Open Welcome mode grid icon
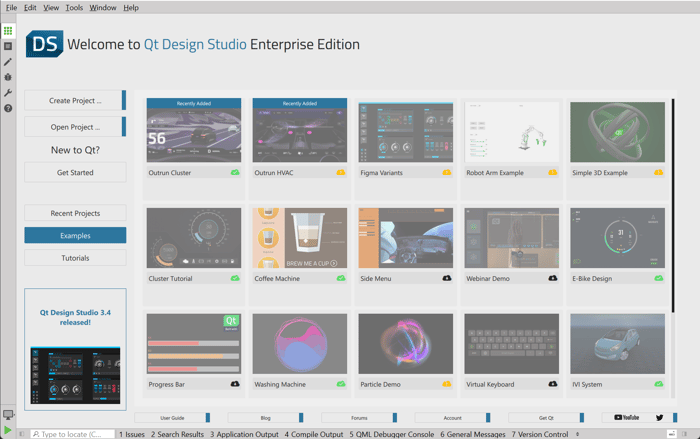The height and width of the screenshot is (439, 700). [8, 31]
